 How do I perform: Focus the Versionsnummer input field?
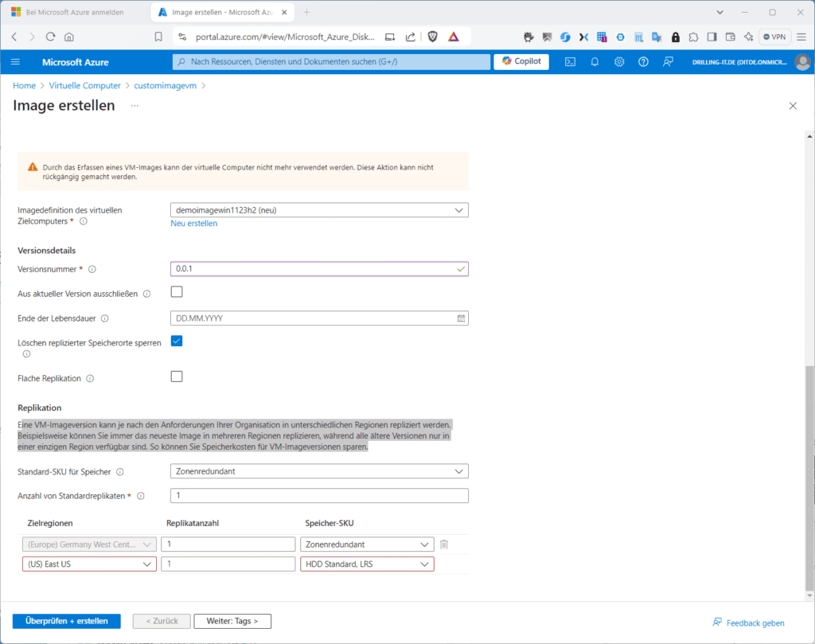point(319,269)
